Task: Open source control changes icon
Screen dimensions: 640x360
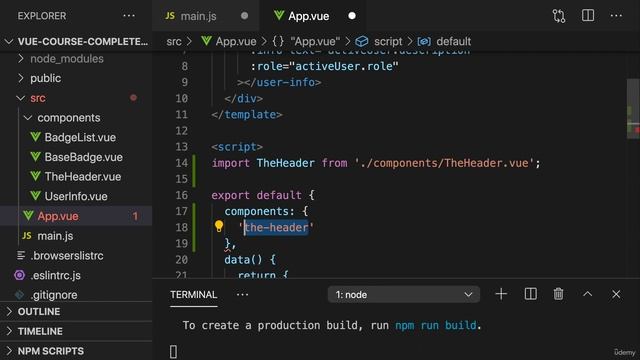Action: tap(559, 16)
